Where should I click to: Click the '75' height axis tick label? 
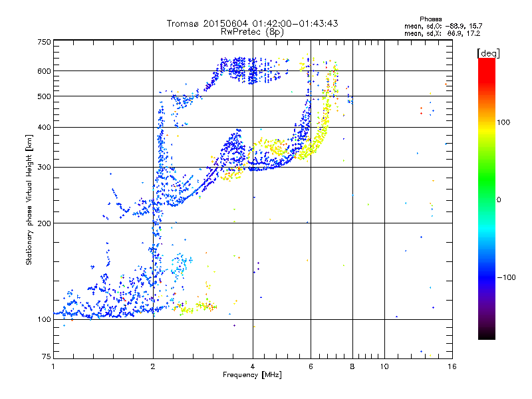47,356
